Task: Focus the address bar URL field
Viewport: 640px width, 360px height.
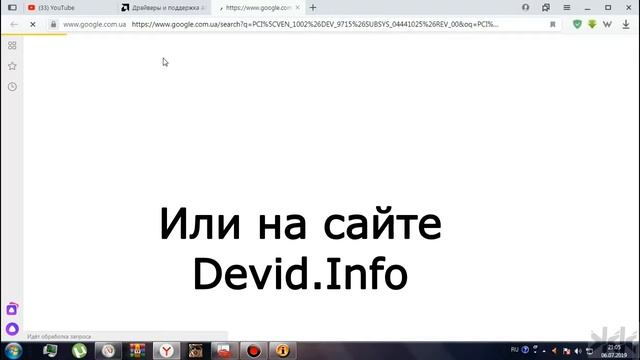Action: [x=315, y=24]
